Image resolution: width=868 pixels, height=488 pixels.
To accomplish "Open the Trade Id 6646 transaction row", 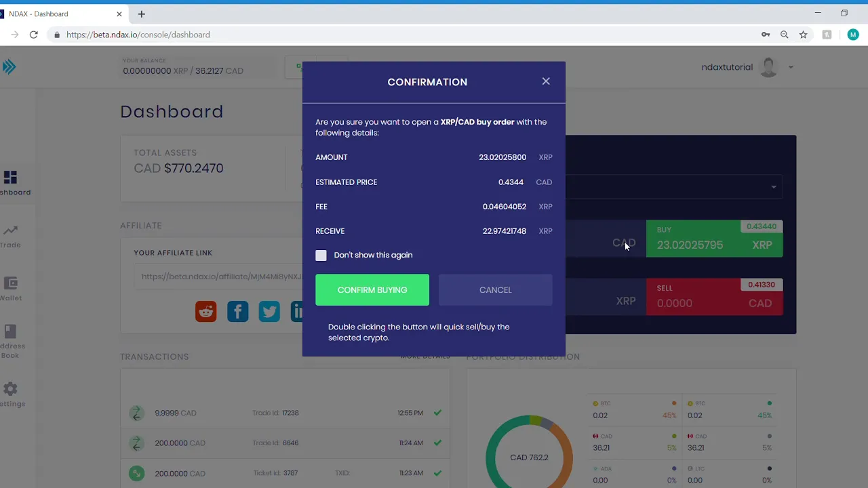I will click(285, 443).
